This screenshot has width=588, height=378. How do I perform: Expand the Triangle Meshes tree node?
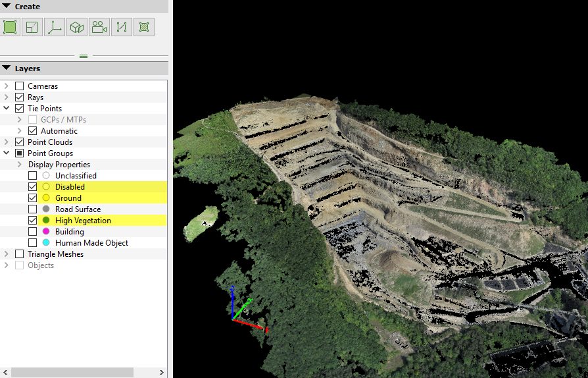(7, 254)
